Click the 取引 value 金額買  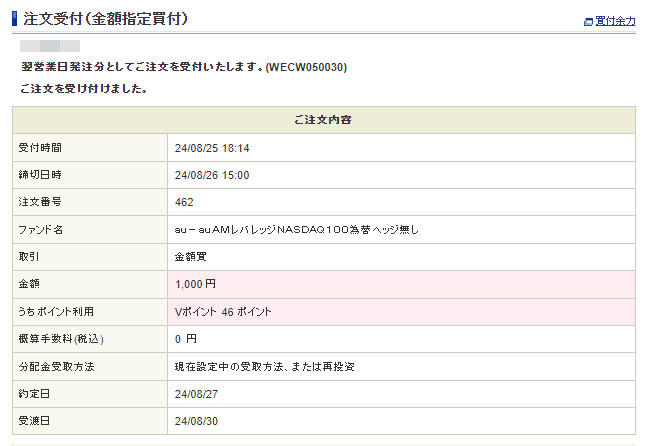pyautogui.click(x=189, y=257)
